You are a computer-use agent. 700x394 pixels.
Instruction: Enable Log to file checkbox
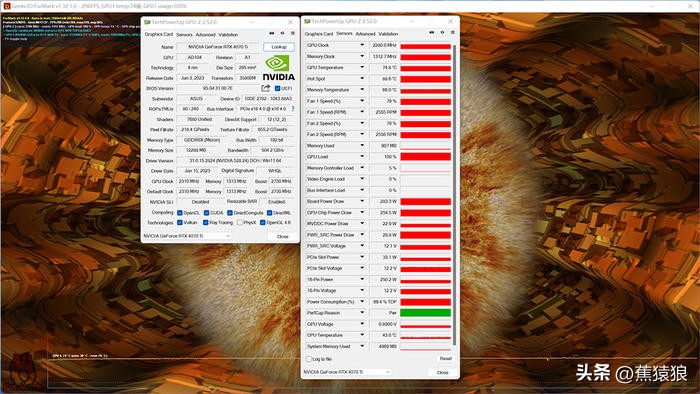pyautogui.click(x=308, y=359)
